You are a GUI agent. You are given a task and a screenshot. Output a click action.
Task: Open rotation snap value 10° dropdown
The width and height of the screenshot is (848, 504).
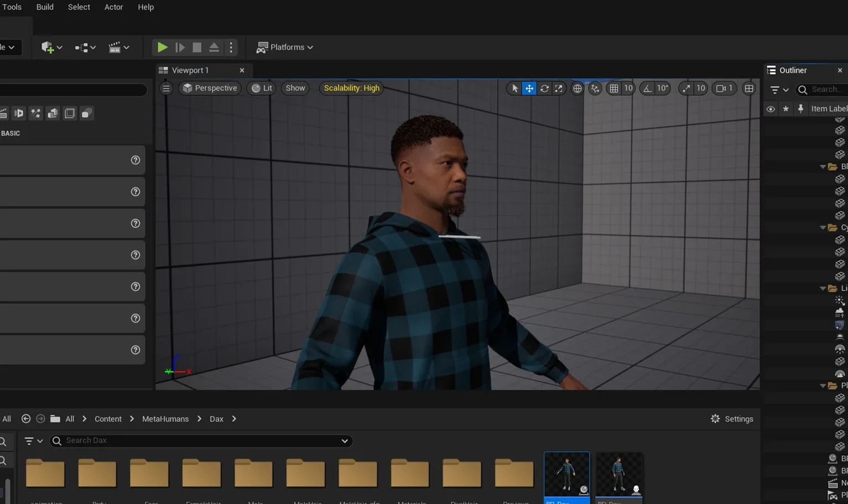663,89
